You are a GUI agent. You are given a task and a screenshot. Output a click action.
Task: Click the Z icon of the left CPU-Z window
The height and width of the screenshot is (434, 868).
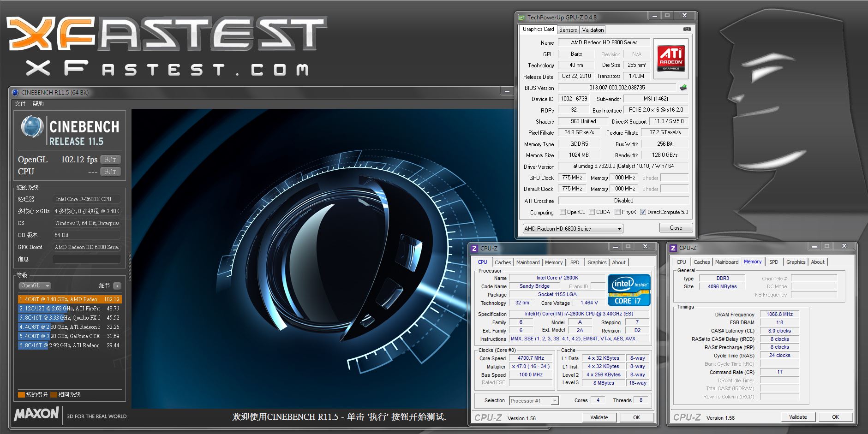coord(474,248)
